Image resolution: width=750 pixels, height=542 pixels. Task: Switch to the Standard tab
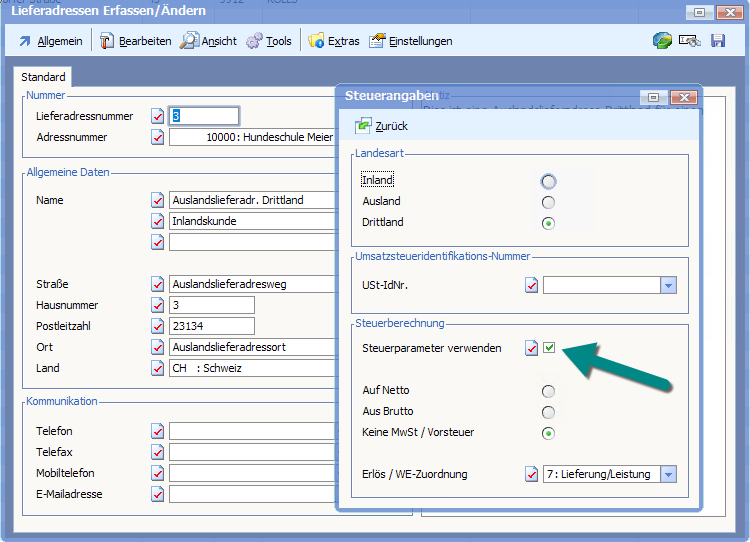coord(43,77)
